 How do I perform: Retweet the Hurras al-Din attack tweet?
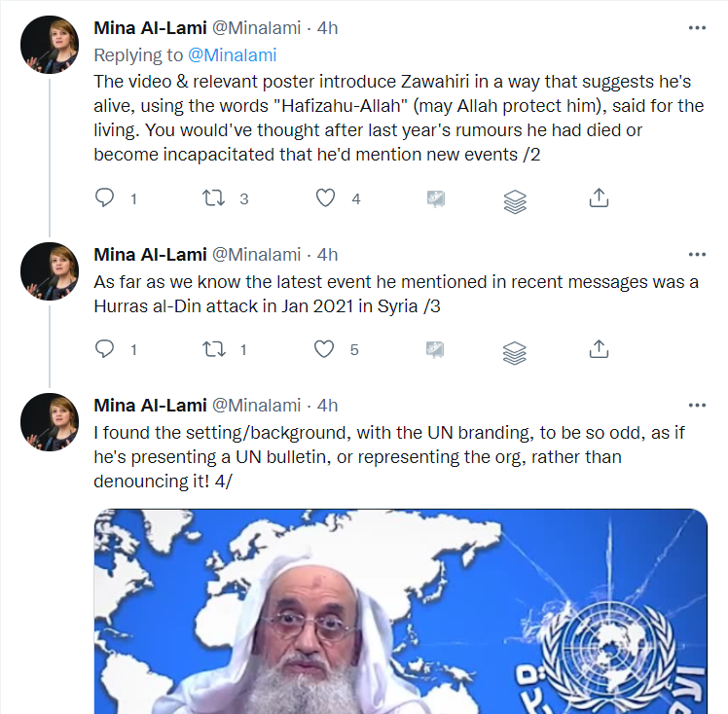tap(213, 348)
